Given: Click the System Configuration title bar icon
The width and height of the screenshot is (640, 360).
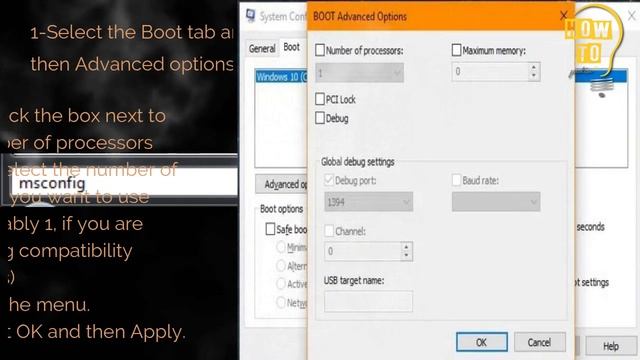Looking at the screenshot, I should pyautogui.click(x=251, y=16).
